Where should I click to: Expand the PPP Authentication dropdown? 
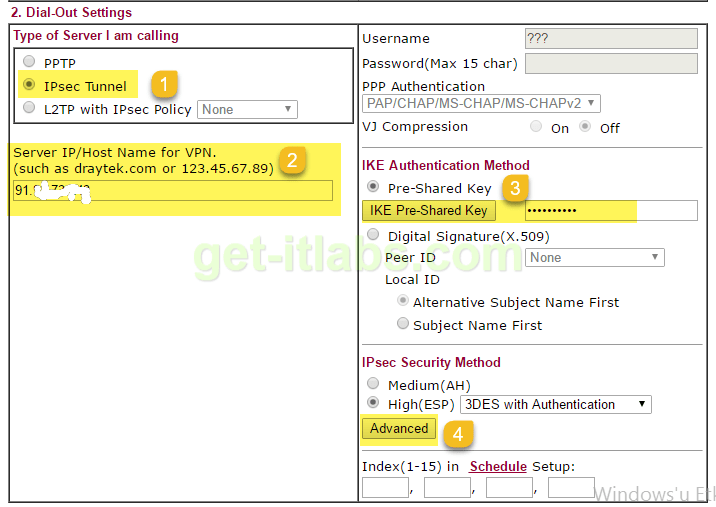(x=481, y=103)
